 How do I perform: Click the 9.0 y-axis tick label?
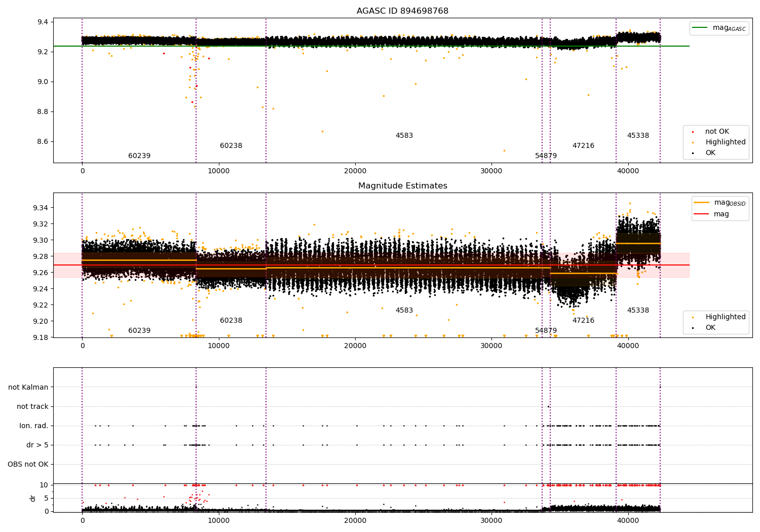tap(43, 82)
